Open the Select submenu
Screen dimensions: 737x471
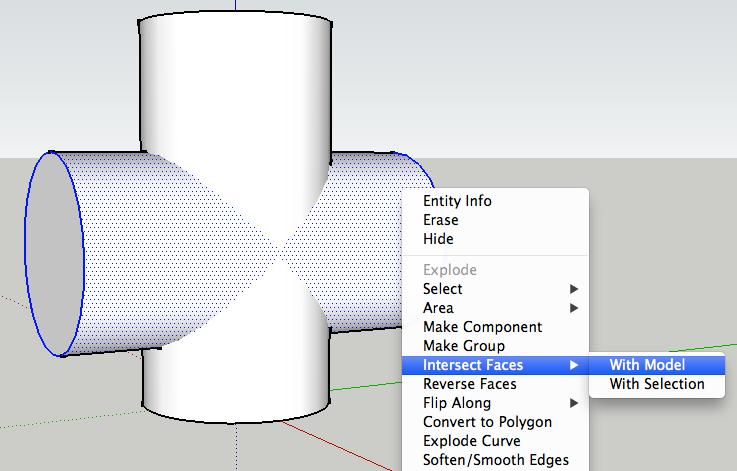coord(495,289)
